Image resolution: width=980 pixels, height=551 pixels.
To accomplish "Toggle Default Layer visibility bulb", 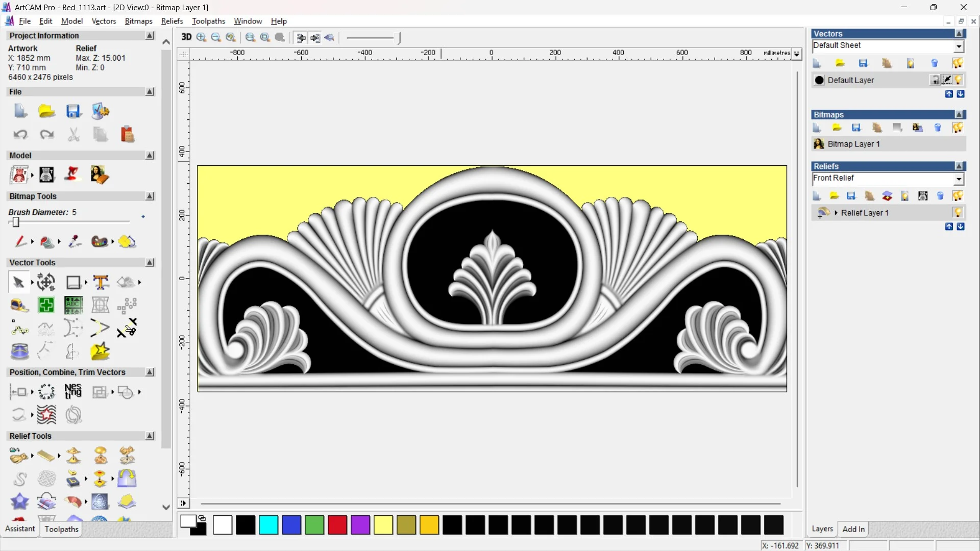I will [958, 80].
